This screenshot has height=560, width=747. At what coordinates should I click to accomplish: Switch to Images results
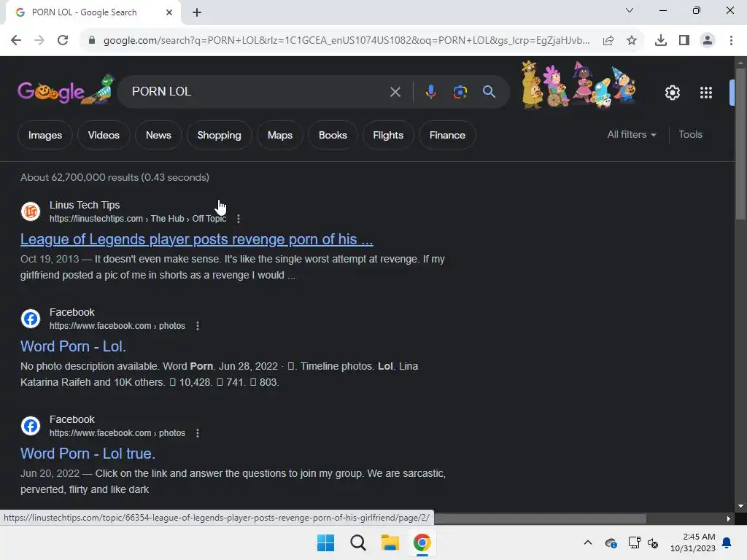(45, 135)
